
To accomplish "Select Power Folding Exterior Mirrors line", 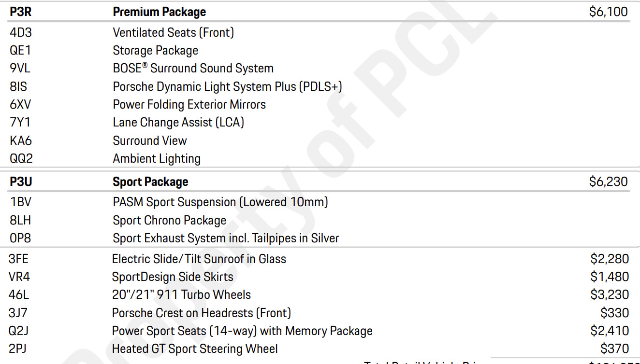I will click(189, 104).
